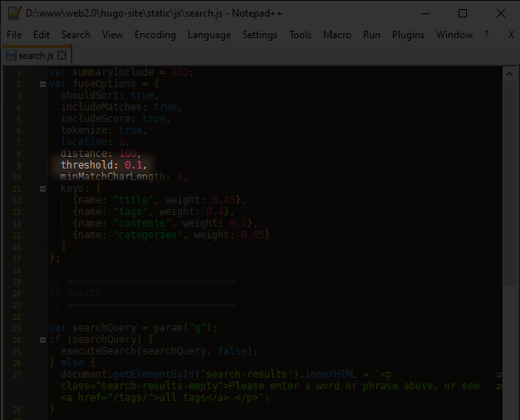Fold the if (searchQuery) block
This screenshot has height=420, width=520.
click(x=42, y=339)
